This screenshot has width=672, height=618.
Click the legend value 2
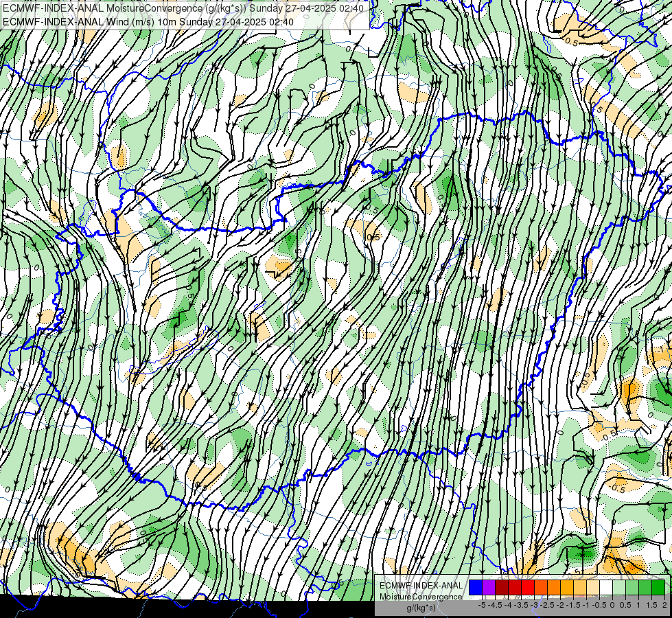664,605
